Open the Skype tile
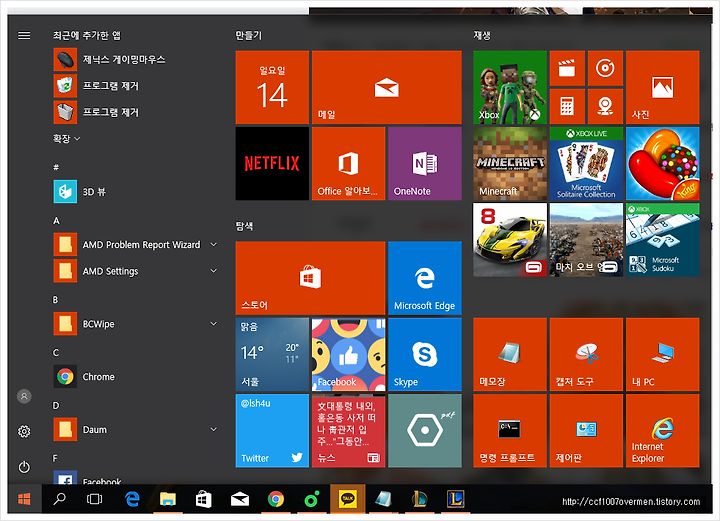 coord(425,354)
